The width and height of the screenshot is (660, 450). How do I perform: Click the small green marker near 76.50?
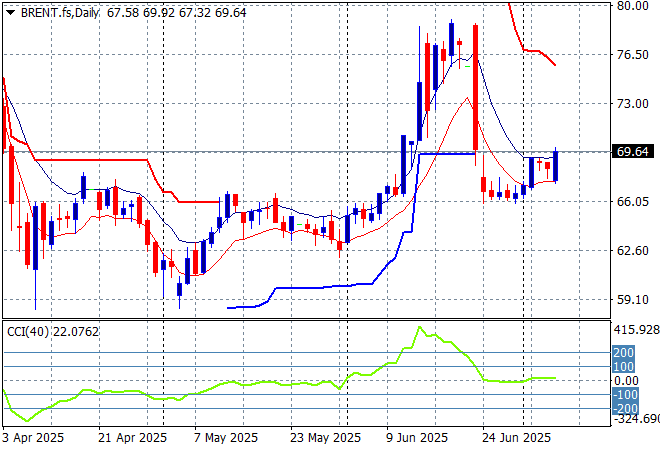click(468, 67)
